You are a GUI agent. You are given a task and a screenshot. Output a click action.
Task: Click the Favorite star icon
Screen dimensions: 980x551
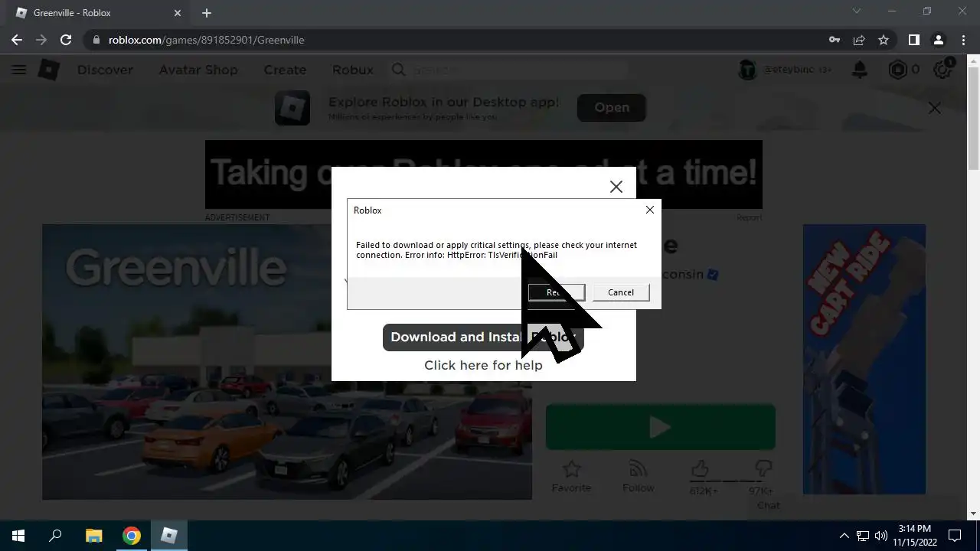pyautogui.click(x=571, y=468)
